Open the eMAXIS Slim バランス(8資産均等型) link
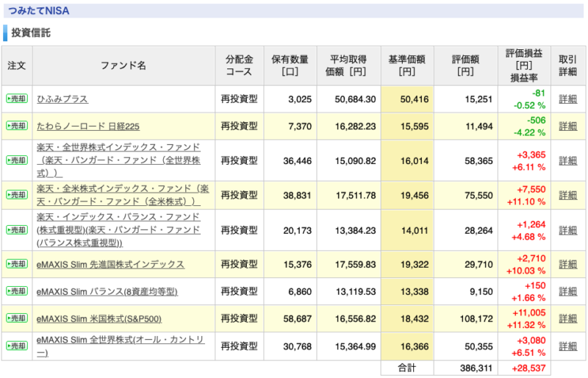 coord(107,292)
